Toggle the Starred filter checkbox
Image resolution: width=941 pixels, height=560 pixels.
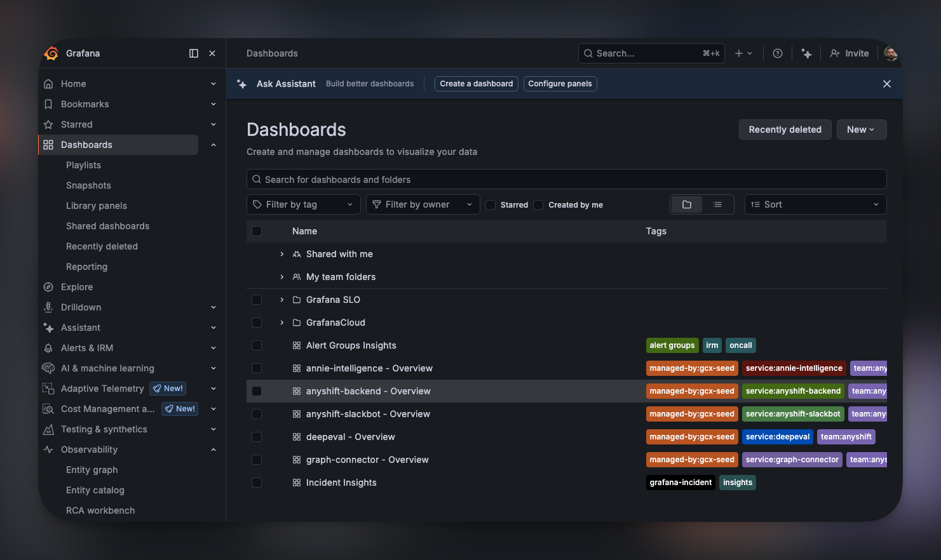(491, 205)
